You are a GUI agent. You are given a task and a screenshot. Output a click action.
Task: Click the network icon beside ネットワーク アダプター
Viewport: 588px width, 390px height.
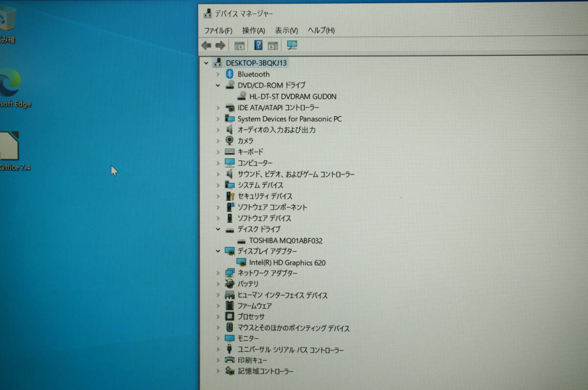click(x=230, y=273)
